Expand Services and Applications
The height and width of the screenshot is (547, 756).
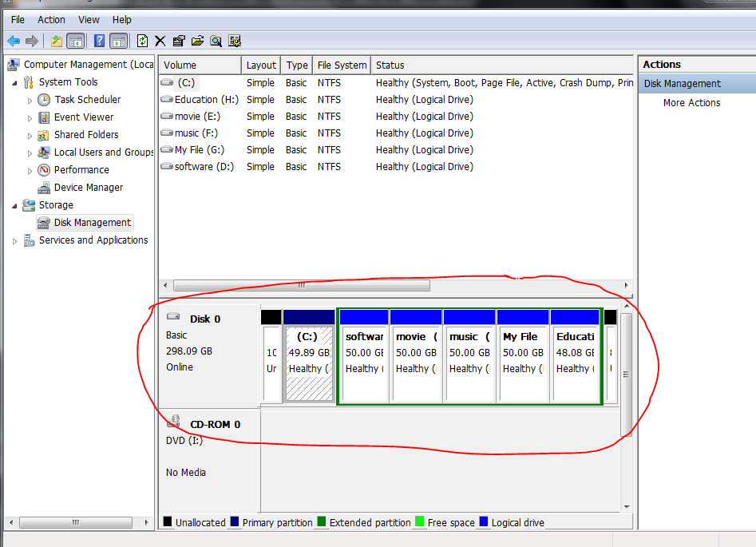(x=14, y=240)
